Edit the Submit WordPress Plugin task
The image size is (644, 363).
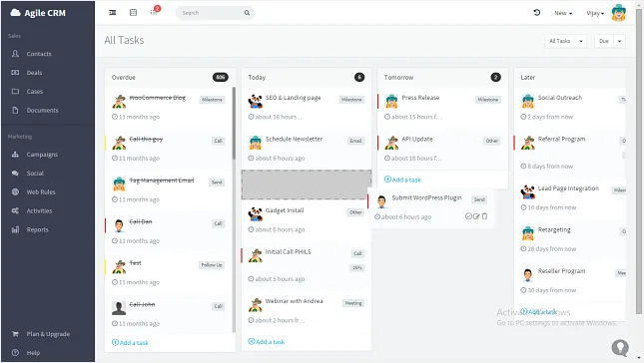[476, 216]
